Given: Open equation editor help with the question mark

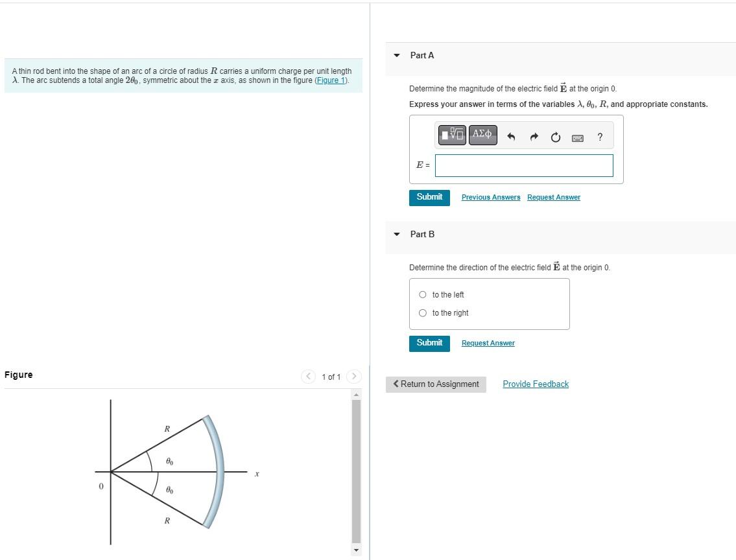Looking at the screenshot, I should coord(599,137).
